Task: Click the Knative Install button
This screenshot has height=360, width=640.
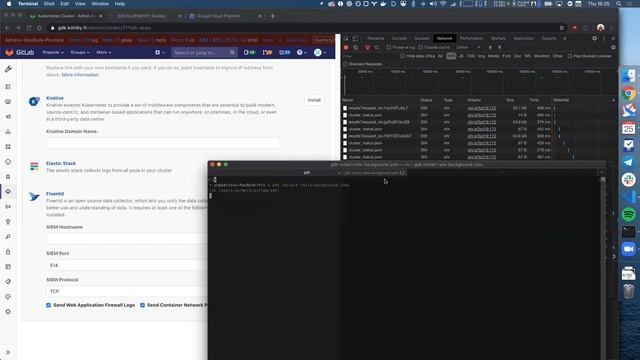Action: coord(314,100)
